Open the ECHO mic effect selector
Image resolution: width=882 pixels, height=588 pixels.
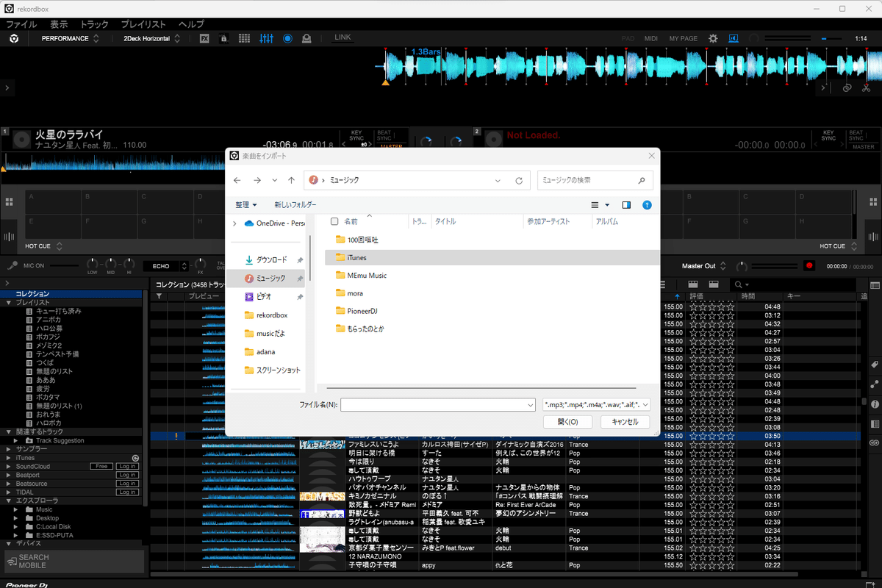point(166,266)
